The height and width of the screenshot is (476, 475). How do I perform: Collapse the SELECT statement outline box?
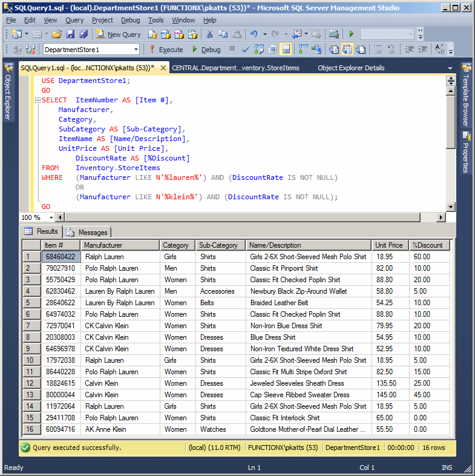pos(38,100)
